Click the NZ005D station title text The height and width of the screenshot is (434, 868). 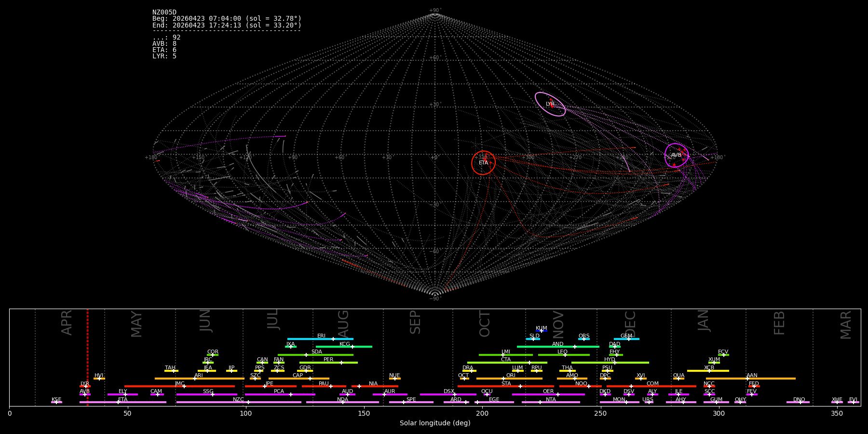pos(164,13)
